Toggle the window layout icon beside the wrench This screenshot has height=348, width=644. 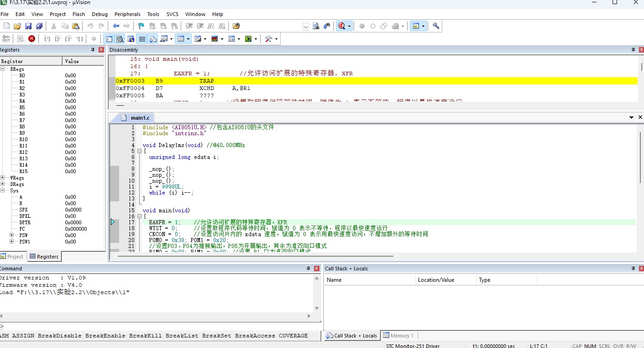(416, 26)
